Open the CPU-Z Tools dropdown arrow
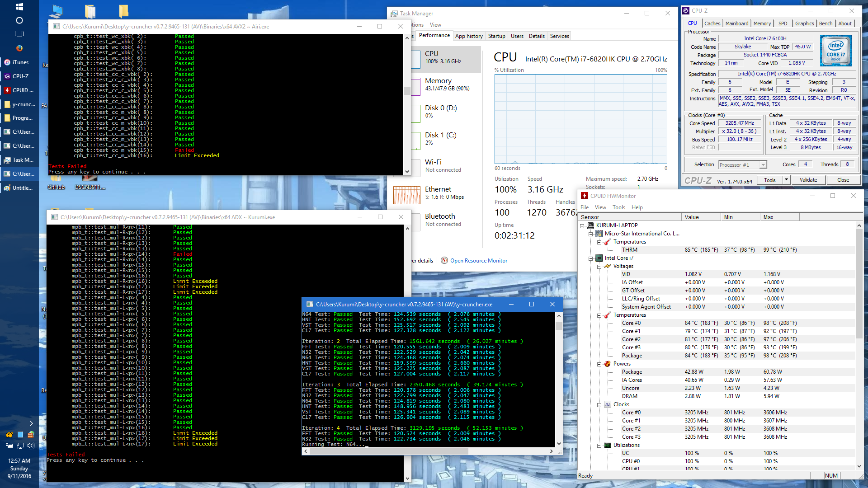Image resolution: width=868 pixels, height=488 pixels. click(786, 180)
